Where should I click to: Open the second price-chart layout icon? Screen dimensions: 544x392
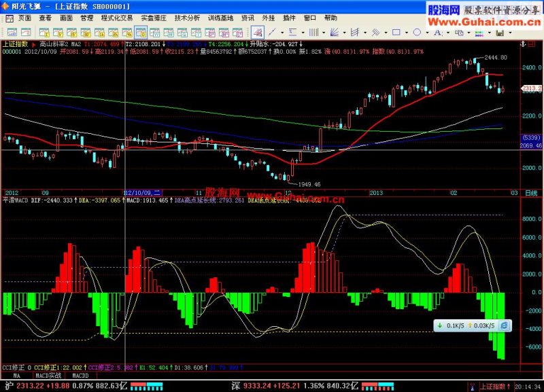(27, 33)
